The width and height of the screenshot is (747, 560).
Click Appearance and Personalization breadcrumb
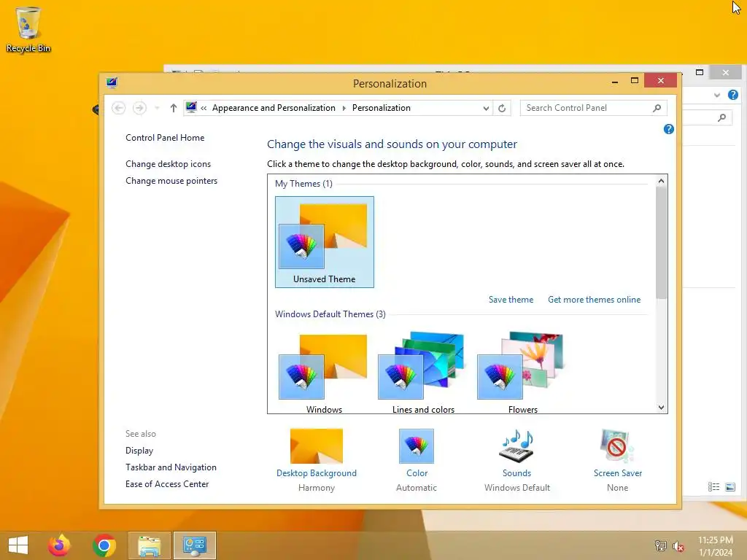click(x=274, y=108)
